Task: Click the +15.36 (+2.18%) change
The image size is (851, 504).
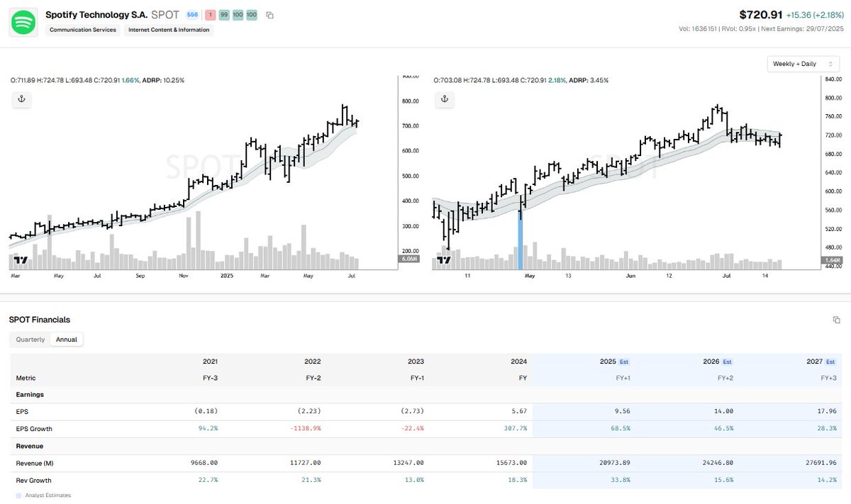Action: point(814,15)
